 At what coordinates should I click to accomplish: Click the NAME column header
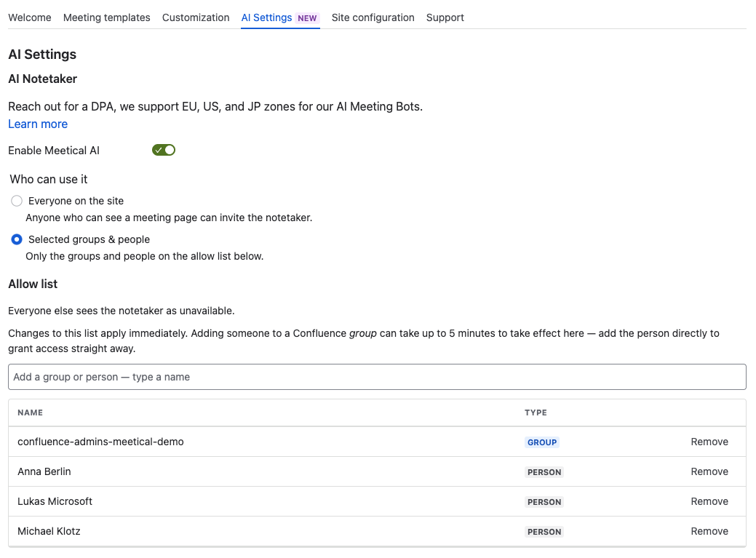(x=30, y=412)
